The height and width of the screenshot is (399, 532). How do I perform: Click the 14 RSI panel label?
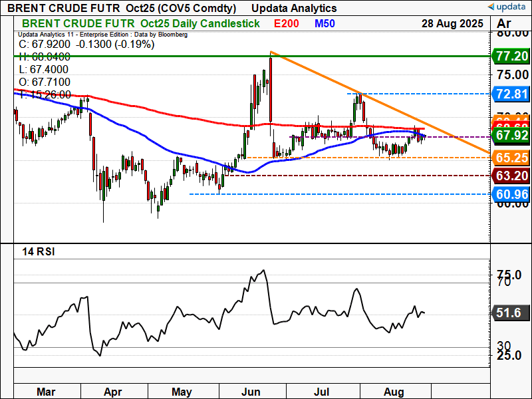tap(39, 252)
